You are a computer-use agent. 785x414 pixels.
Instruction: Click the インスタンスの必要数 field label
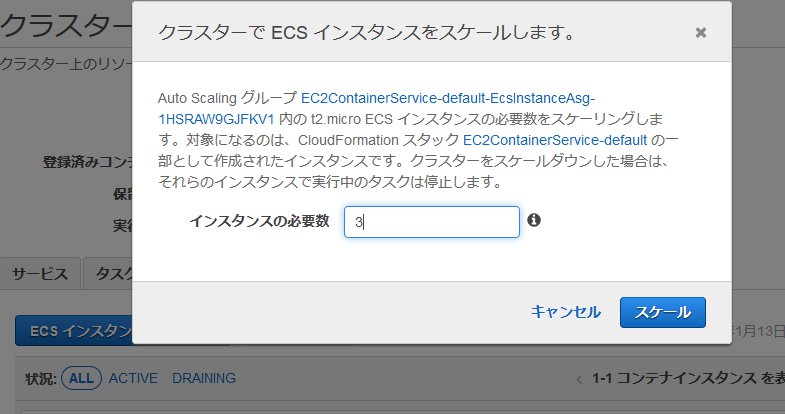point(260,221)
